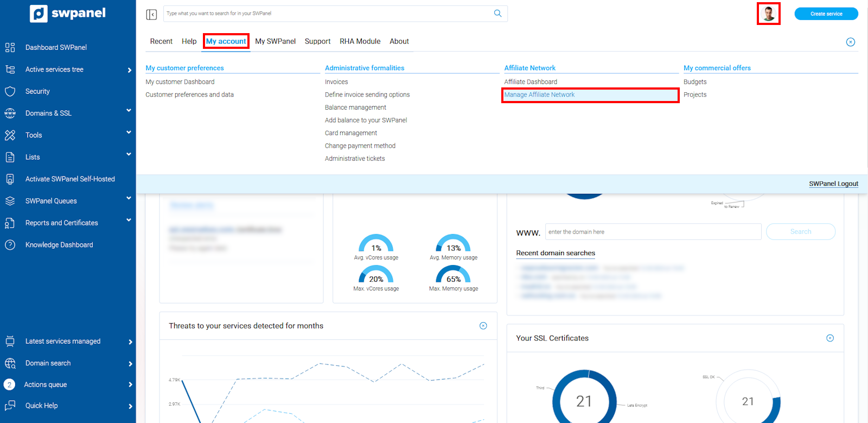Focus the domain search input field

click(x=653, y=232)
